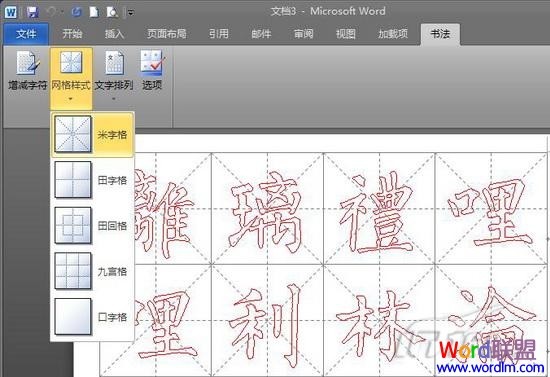This screenshot has height=377, width=550.
Task: Choose the 田字格 grid option
Action: 93,180
